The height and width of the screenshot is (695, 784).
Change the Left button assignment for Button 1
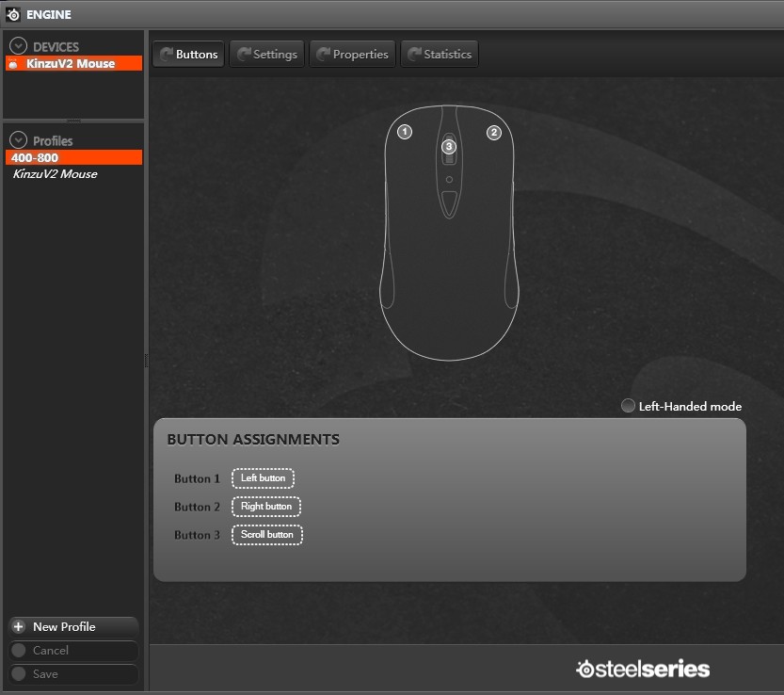tap(263, 478)
